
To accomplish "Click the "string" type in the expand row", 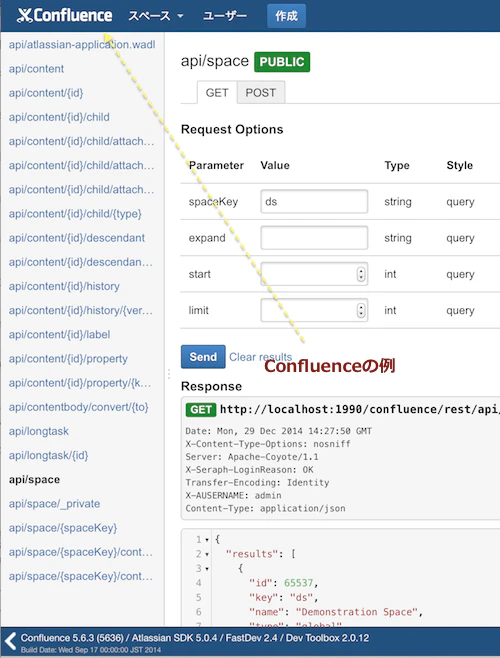I will 398,238.
